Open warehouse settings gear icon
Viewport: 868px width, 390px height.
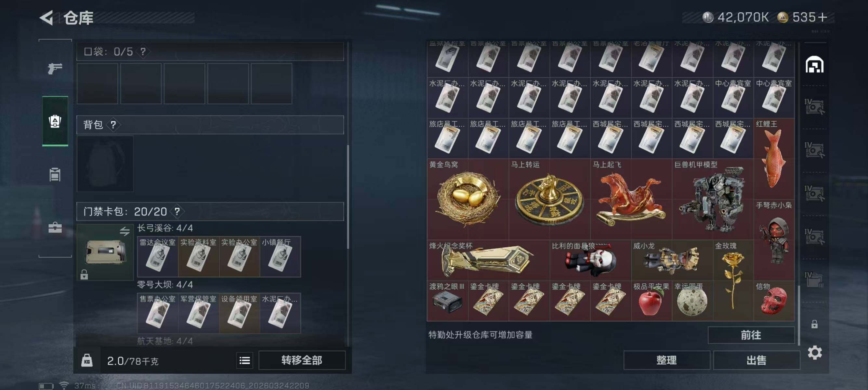click(x=815, y=353)
